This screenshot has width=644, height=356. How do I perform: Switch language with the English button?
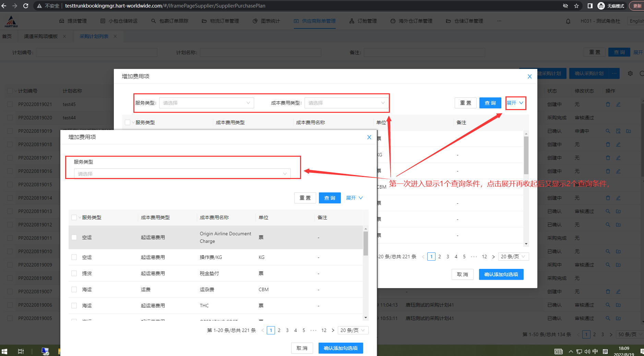tap(636, 21)
